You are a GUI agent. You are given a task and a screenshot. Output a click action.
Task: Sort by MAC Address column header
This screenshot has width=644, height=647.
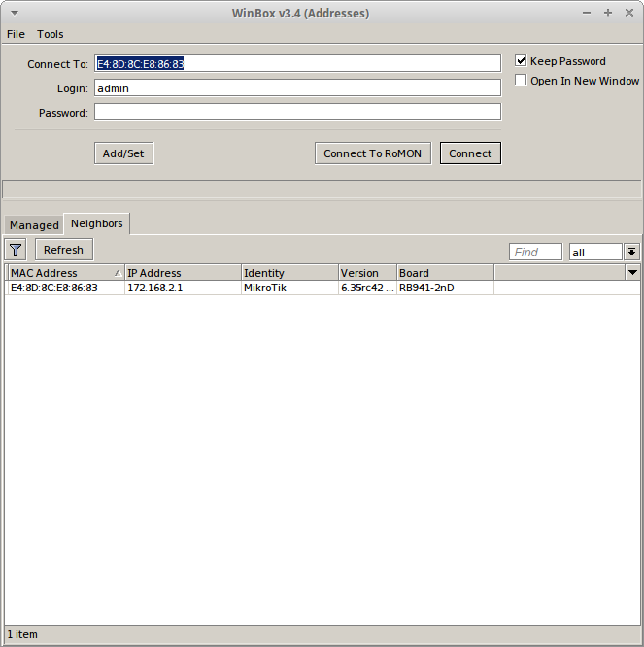coord(66,273)
